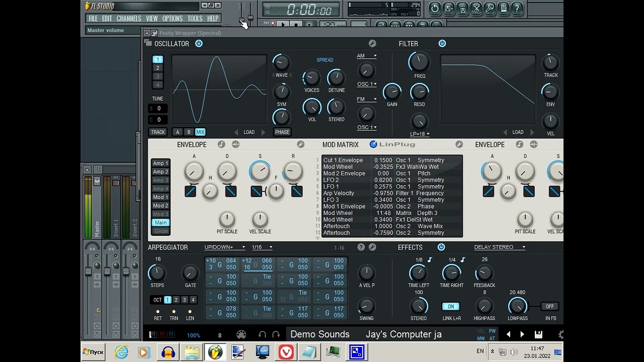This screenshot has height=362, width=644.
Task: Click the Demo Sounds bank name
Action: click(x=320, y=334)
